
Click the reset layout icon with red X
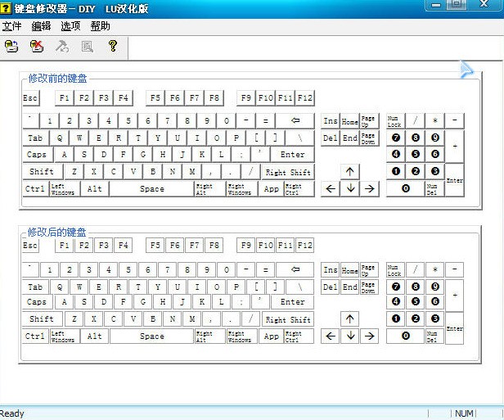point(37,47)
